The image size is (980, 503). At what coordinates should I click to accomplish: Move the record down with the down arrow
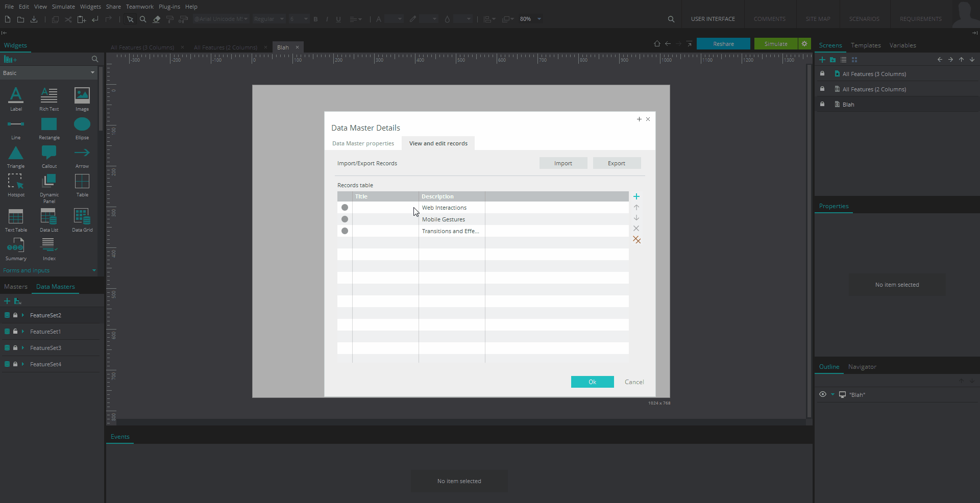click(636, 218)
